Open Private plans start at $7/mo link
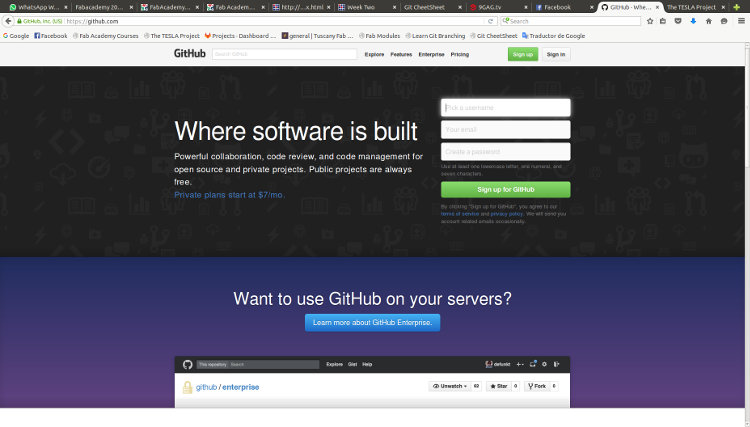 click(230, 195)
